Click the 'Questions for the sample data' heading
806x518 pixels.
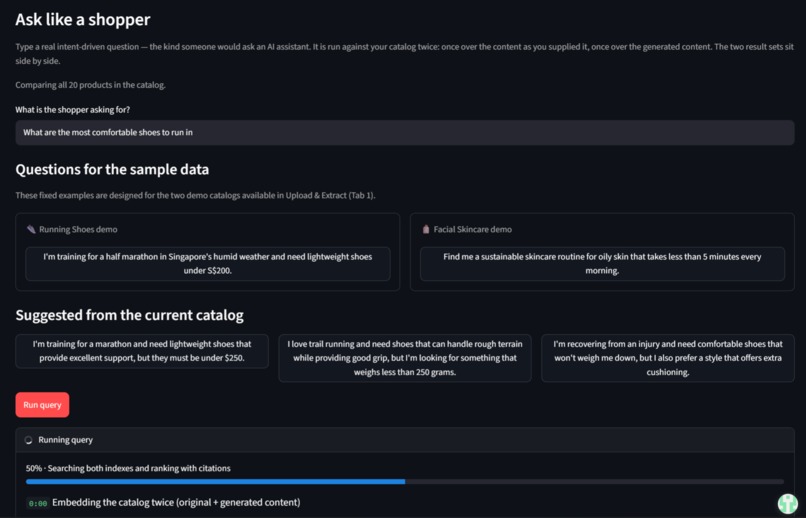tap(112, 170)
